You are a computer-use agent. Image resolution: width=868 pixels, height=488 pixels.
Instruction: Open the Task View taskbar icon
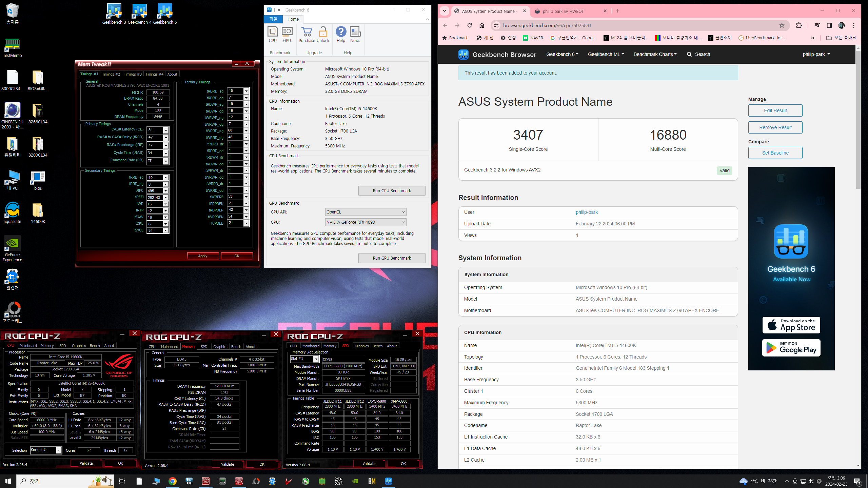coord(122,481)
